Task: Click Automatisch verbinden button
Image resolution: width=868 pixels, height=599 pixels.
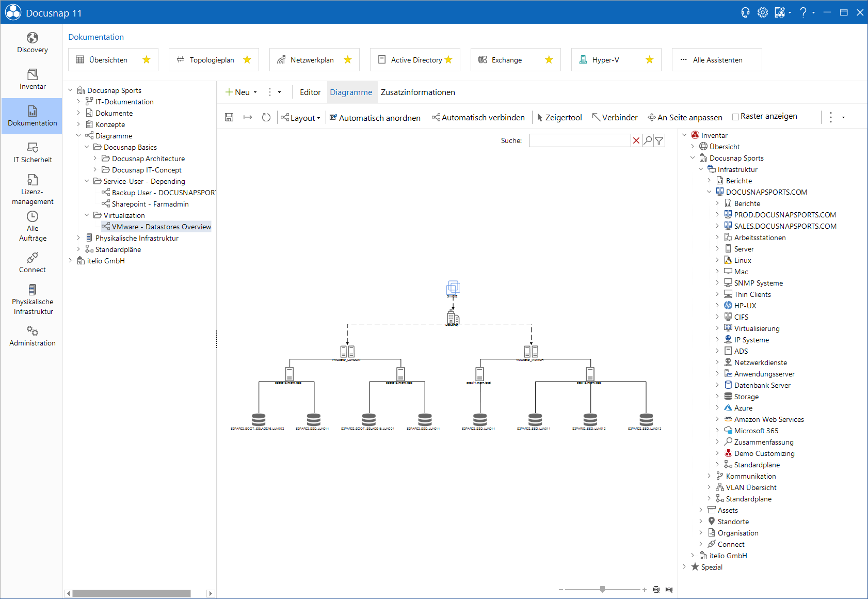Action: click(x=478, y=118)
